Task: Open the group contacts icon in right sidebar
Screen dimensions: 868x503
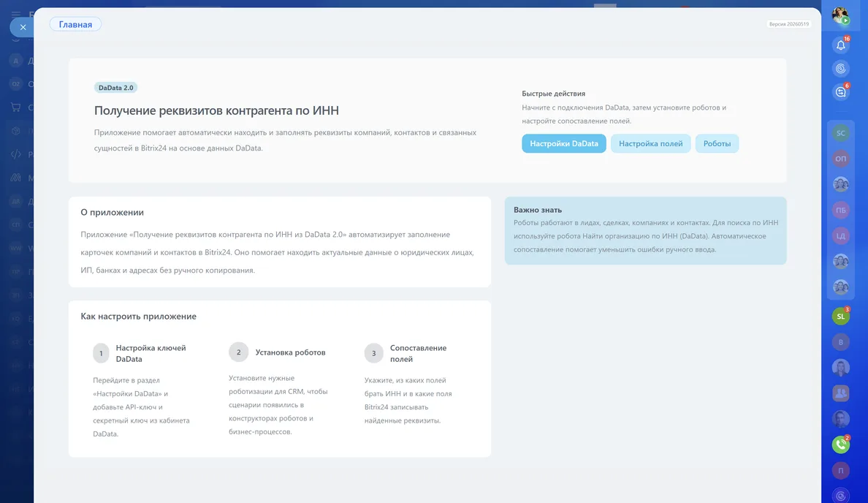Action: click(x=840, y=393)
